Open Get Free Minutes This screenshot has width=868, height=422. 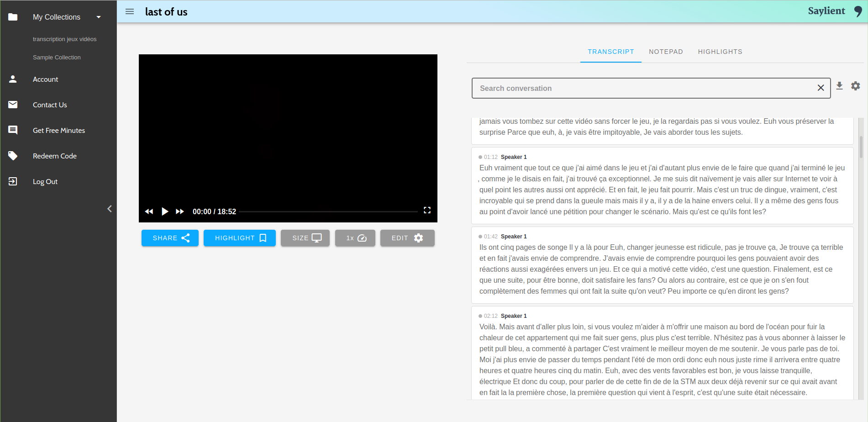click(59, 131)
